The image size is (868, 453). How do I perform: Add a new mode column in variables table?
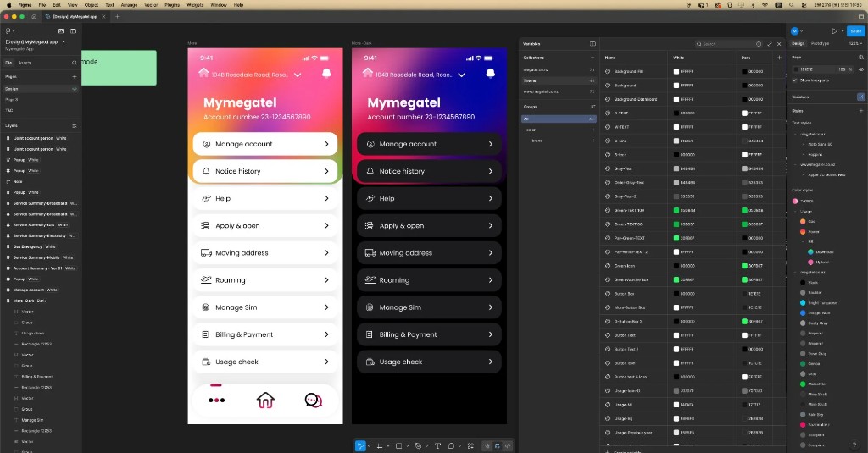[780, 58]
